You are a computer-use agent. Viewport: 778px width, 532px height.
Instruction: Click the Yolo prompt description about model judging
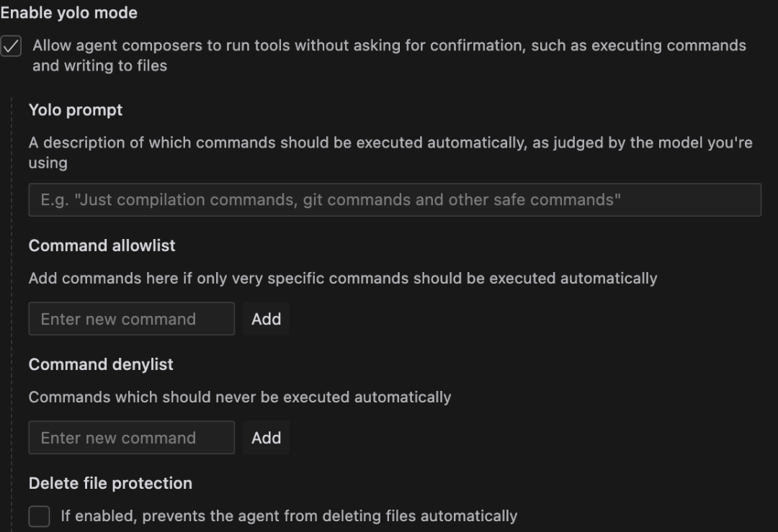(390, 153)
